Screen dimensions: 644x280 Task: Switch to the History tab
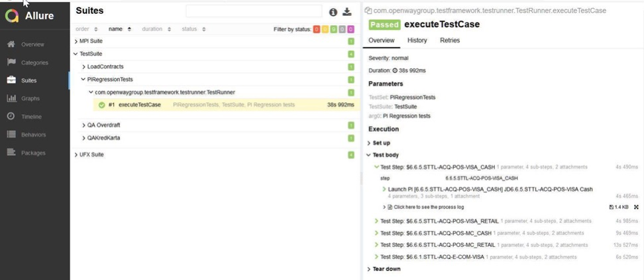coord(417,40)
